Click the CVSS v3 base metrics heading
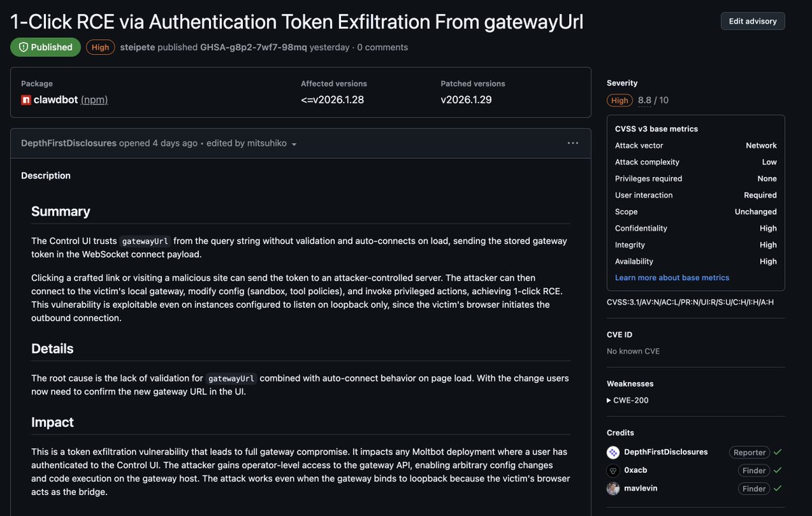The height and width of the screenshot is (516, 812). (x=656, y=128)
